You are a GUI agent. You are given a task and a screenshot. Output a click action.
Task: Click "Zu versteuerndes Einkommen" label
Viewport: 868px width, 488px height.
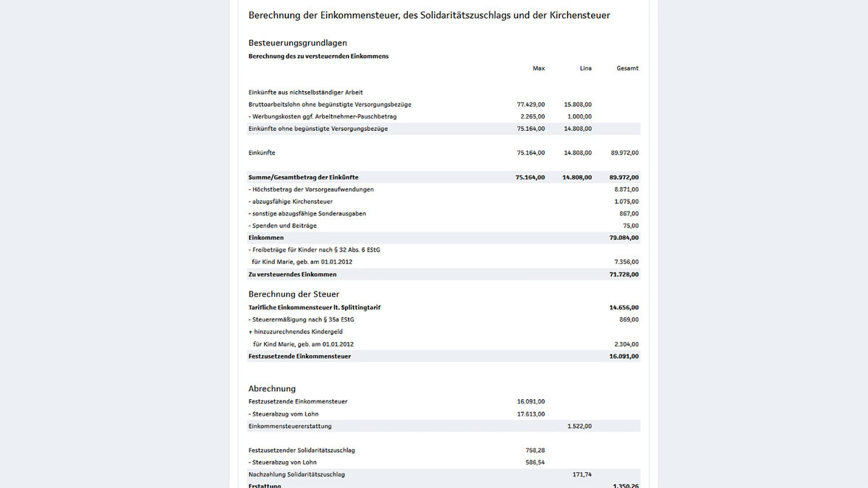pyautogui.click(x=293, y=275)
